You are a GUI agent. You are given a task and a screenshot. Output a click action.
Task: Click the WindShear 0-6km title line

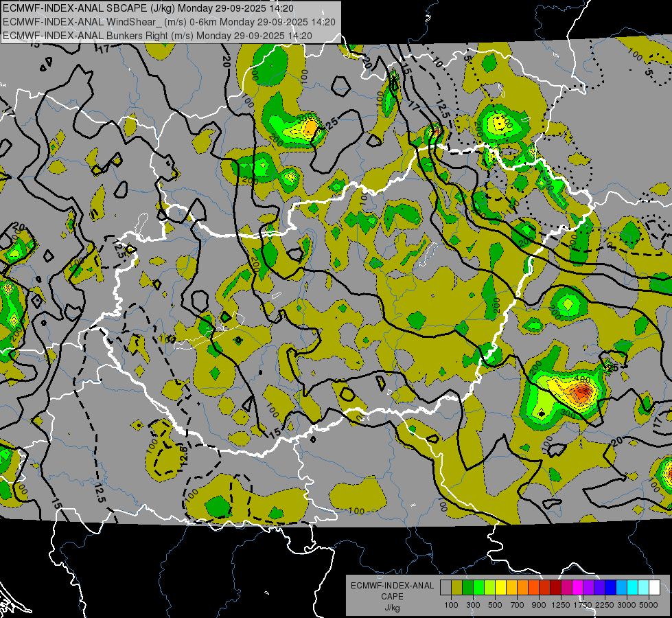(169, 22)
